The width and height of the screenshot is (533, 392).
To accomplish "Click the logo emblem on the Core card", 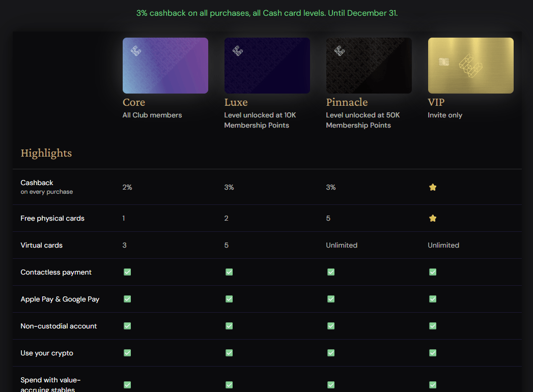I will point(136,50).
